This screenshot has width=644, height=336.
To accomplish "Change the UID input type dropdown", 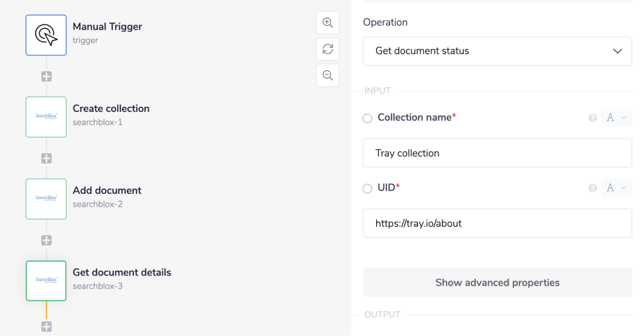I will pyautogui.click(x=616, y=188).
